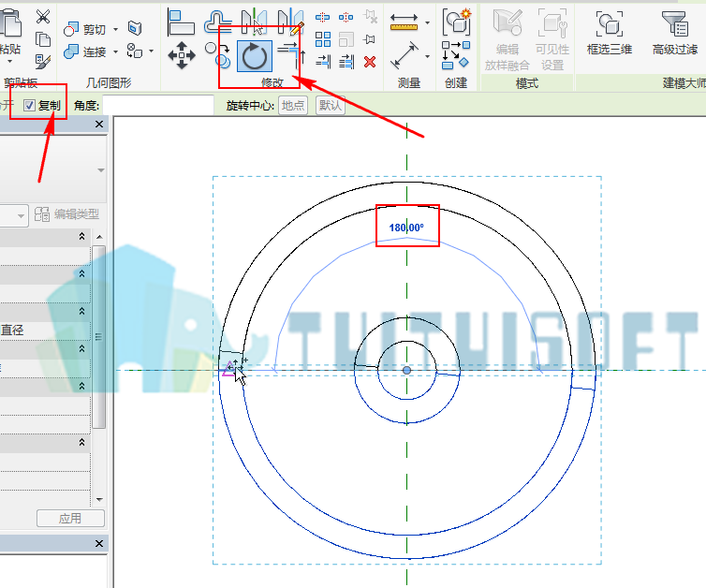Select Mirror - Pick Axis tool

click(254, 22)
